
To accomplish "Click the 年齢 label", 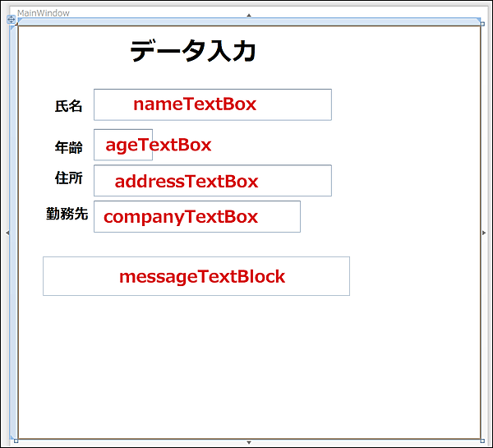I will pyautogui.click(x=68, y=147).
